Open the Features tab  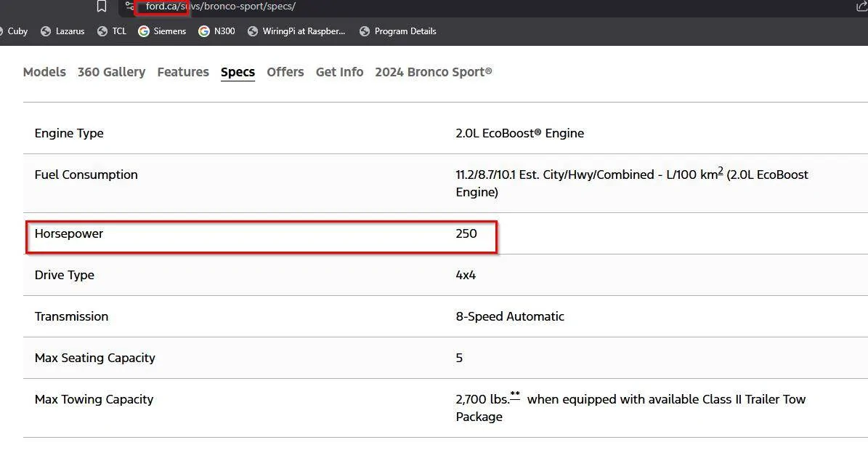point(183,72)
